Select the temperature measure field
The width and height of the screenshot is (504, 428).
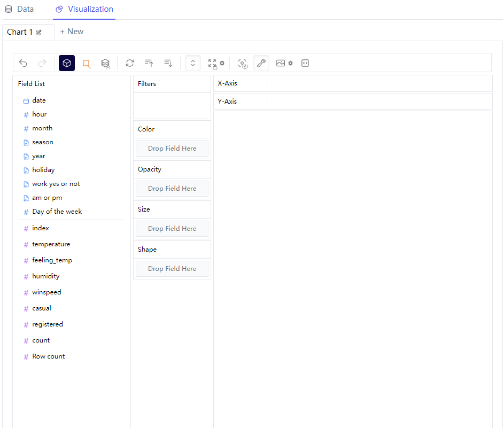click(51, 244)
